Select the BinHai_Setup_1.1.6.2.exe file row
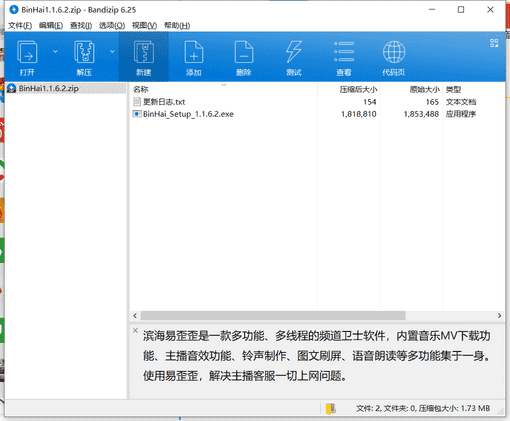The height and width of the screenshot is (421, 510). coord(317,114)
